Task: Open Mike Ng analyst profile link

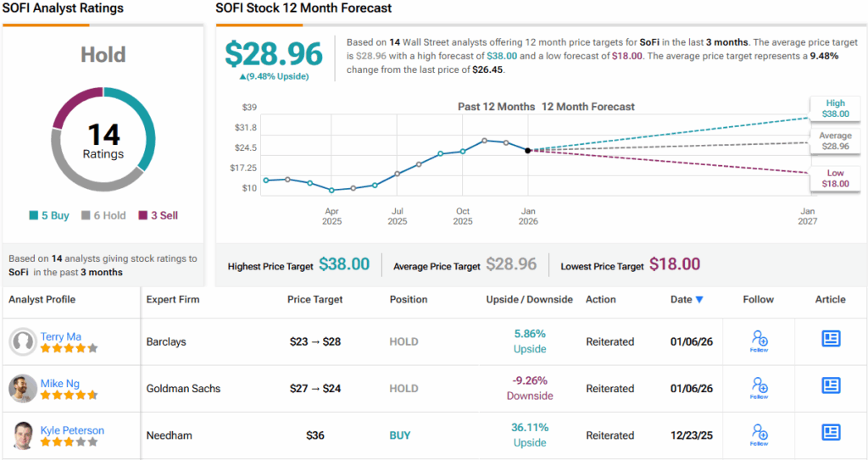Action: pyautogui.click(x=60, y=384)
